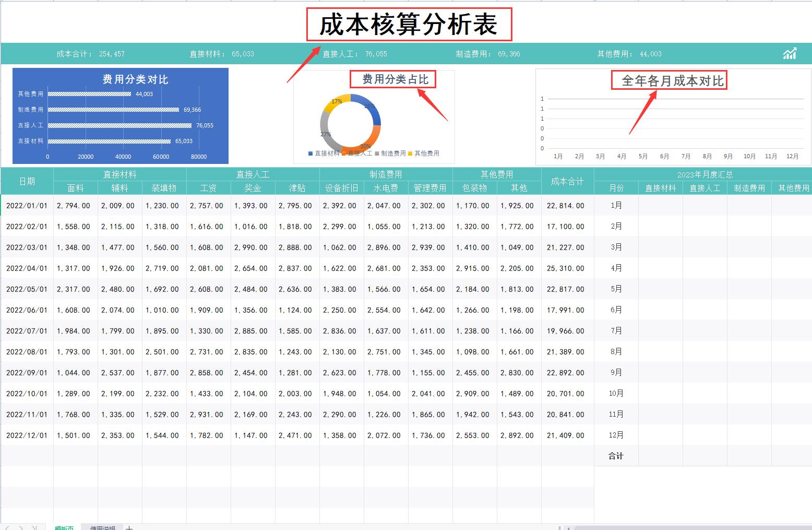Select the 合计 row label cell

[616, 455]
